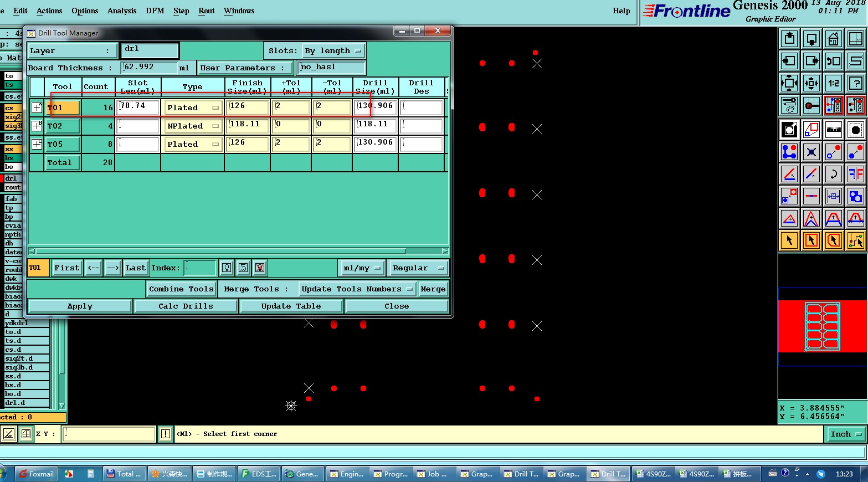
Task: Click the lightbulb icon beside Index
Action: tap(227, 268)
